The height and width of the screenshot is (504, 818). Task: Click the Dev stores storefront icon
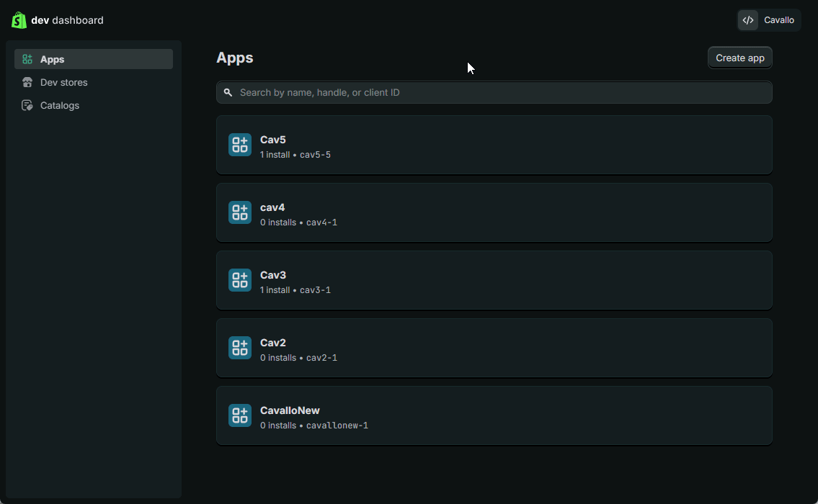27,83
